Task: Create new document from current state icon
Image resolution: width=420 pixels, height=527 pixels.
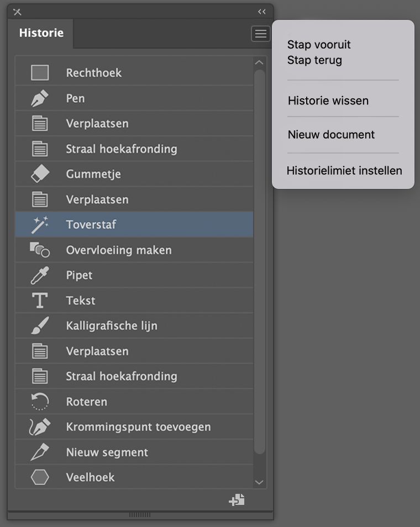Action: [237, 500]
